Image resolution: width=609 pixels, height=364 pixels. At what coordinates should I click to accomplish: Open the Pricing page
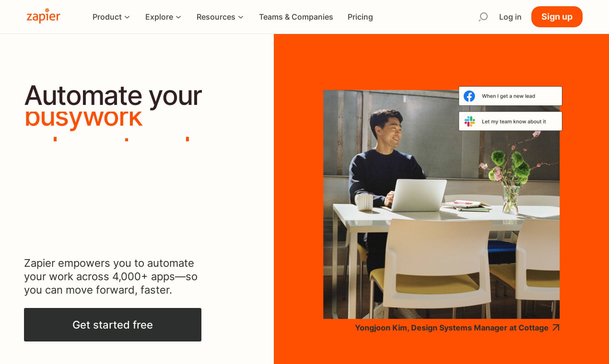[360, 17]
